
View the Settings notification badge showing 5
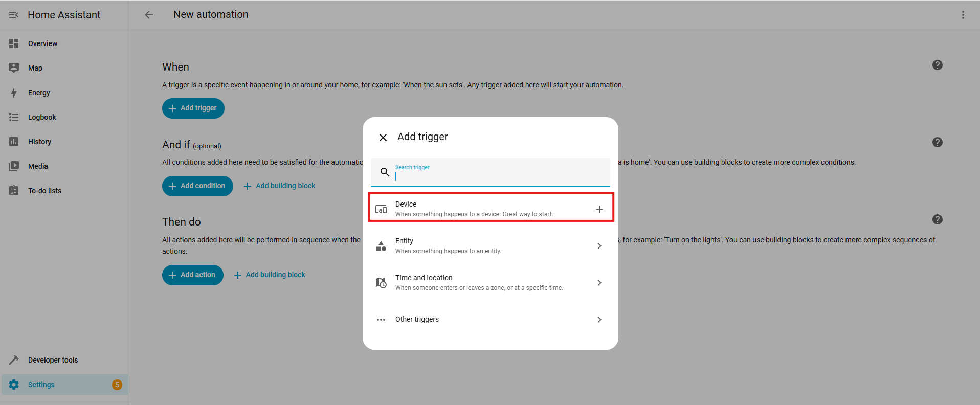tap(117, 385)
